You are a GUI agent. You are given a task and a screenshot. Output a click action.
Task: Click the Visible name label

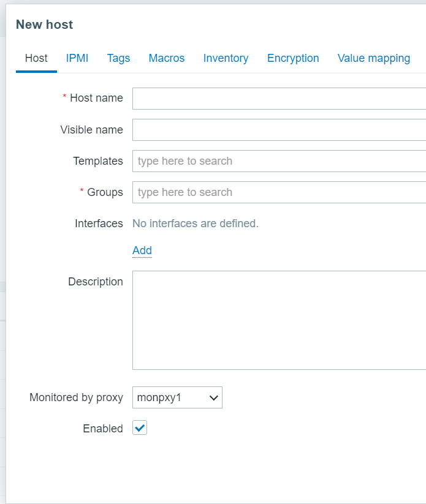(92, 130)
